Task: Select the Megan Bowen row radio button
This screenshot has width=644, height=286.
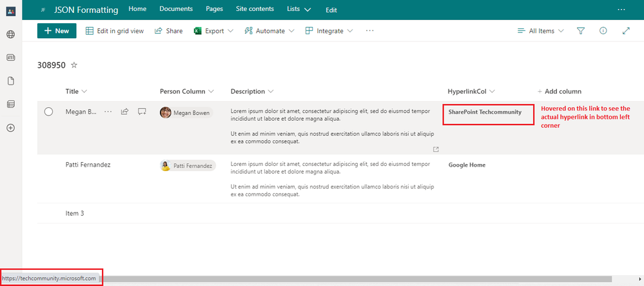Action: (48, 112)
